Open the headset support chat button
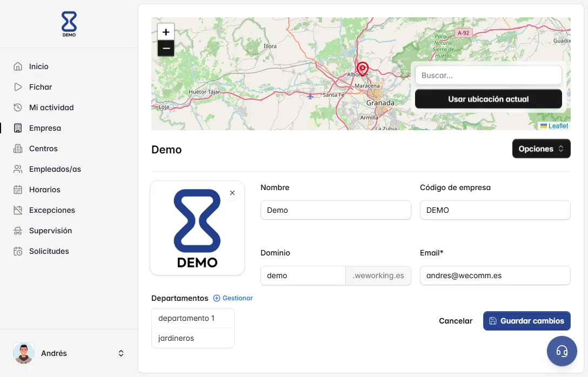This screenshot has width=588, height=377. pyautogui.click(x=562, y=351)
